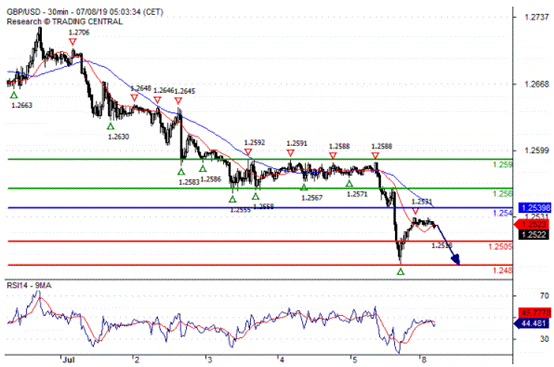Click the dark blue forecast arrow head

coord(456,260)
